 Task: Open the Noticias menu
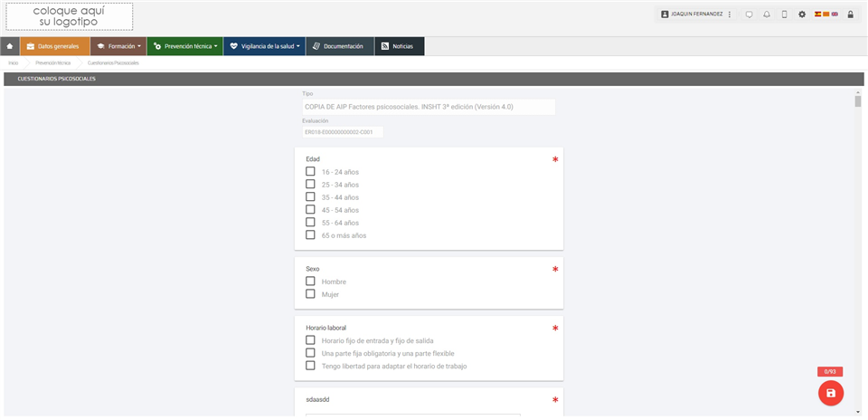pyautogui.click(x=400, y=46)
